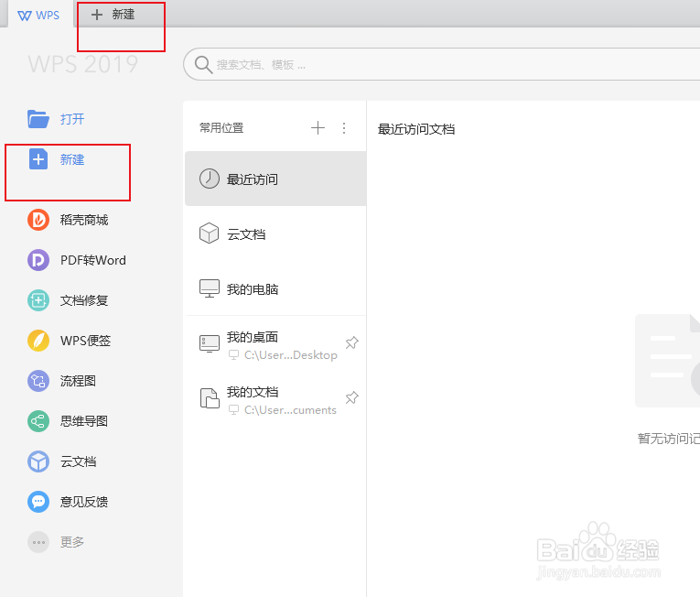Screen dimensions: 700x597
Task: Pin the 我的桌面 location
Action: pos(351,342)
